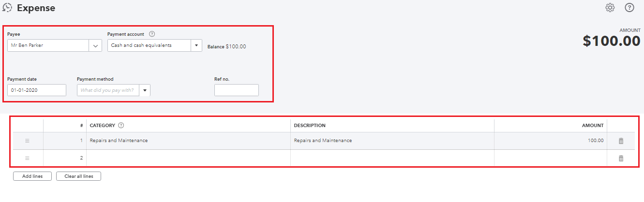Open the settings gear icon
Image resolution: width=644 pixels, height=202 pixels.
[x=610, y=8]
